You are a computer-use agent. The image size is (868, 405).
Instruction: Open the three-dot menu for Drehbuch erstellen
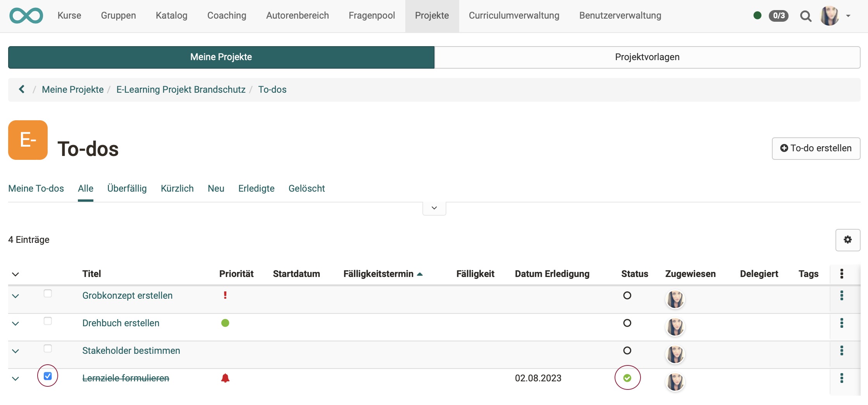click(842, 323)
